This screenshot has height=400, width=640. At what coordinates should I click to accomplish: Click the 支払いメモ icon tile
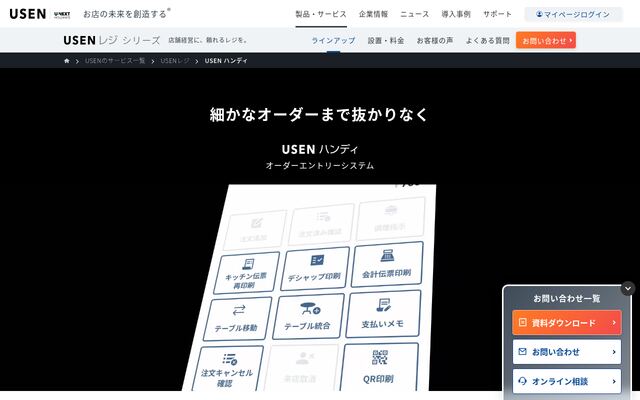(x=383, y=314)
